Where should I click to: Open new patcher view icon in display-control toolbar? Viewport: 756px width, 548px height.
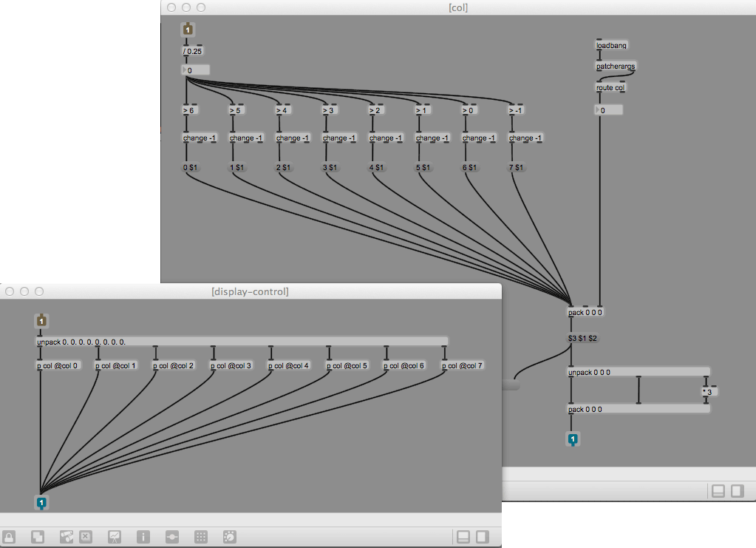point(38,537)
